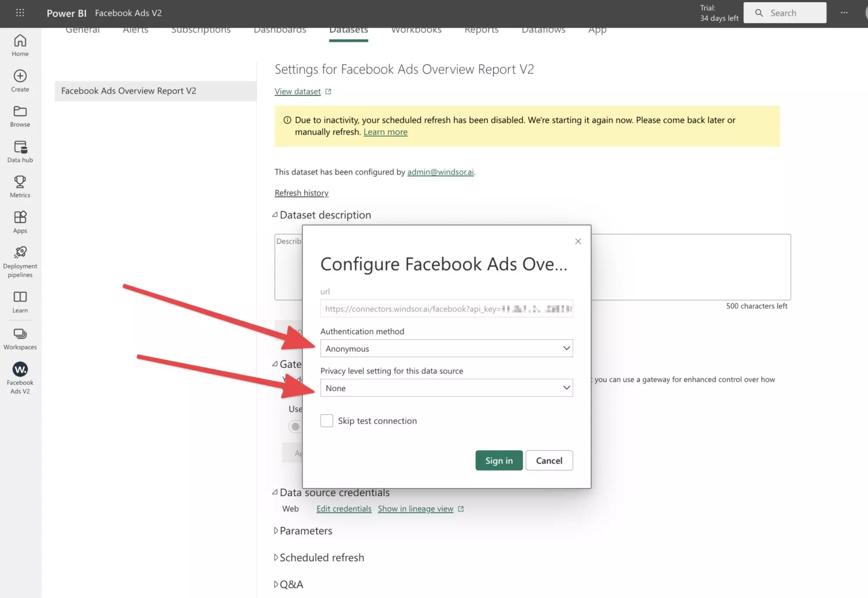This screenshot has height=598, width=868.
Task: Open the app launcher grid icon
Action: [x=20, y=13]
